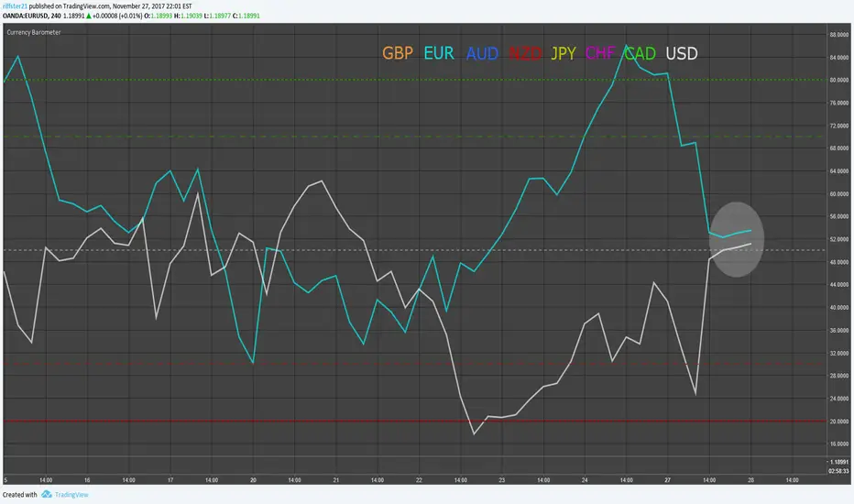
Task: Click the +0.00008 (+0.01%) change value
Action: click(x=117, y=16)
